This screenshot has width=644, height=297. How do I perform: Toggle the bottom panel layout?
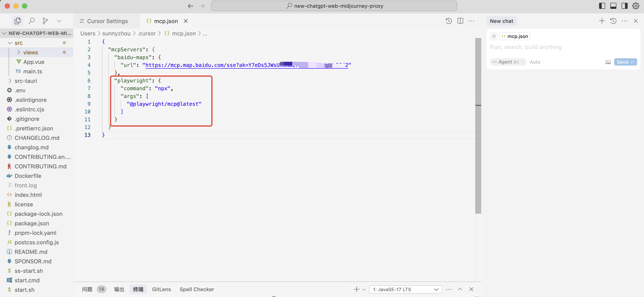[613, 6]
